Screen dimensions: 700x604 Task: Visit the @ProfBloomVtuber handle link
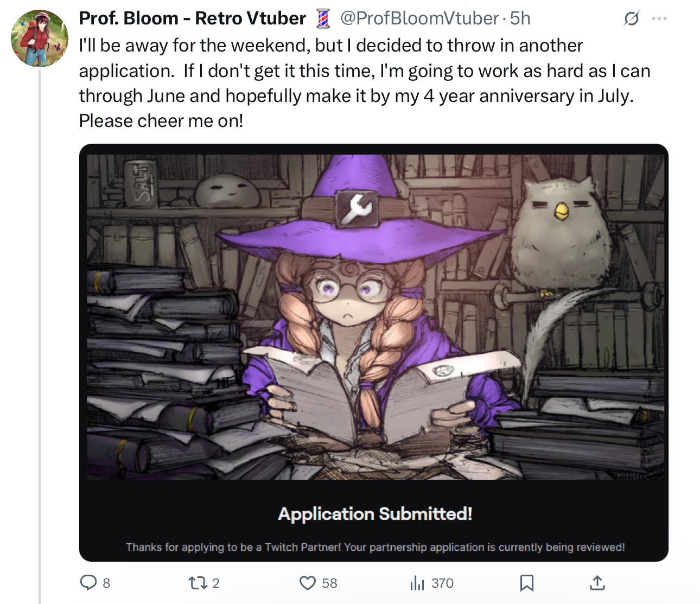(x=419, y=18)
